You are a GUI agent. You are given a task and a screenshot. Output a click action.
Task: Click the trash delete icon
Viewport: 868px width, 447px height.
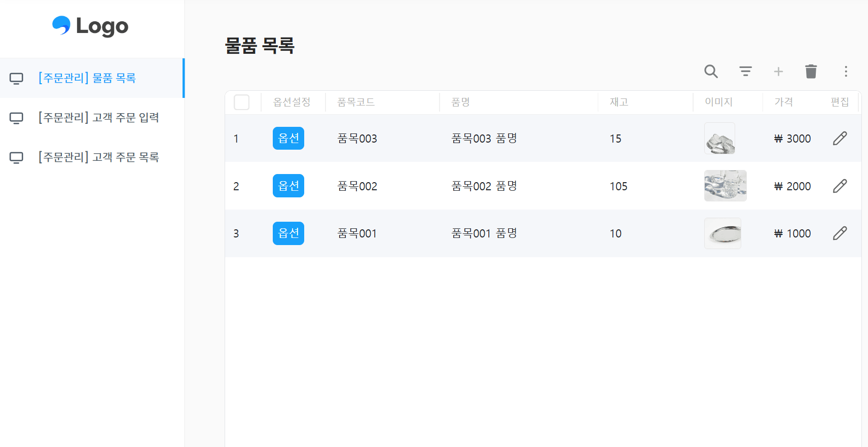click(811, 72)
